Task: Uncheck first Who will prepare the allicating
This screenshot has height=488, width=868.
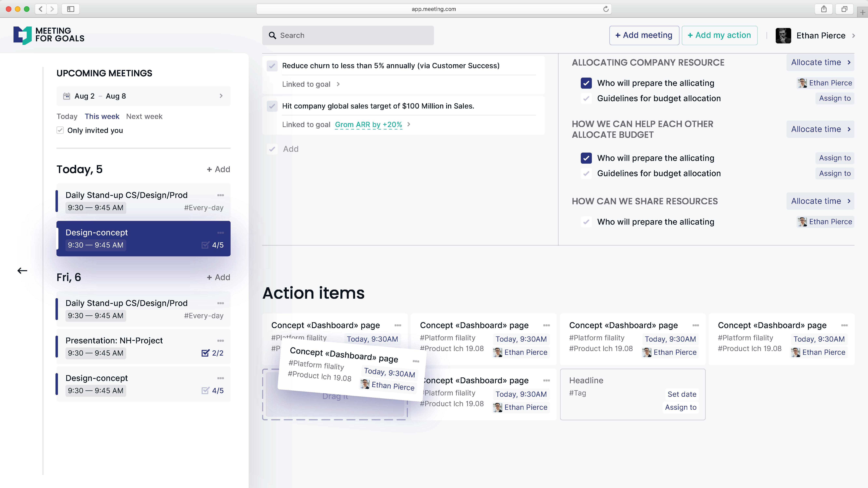Action: point(586,83)
